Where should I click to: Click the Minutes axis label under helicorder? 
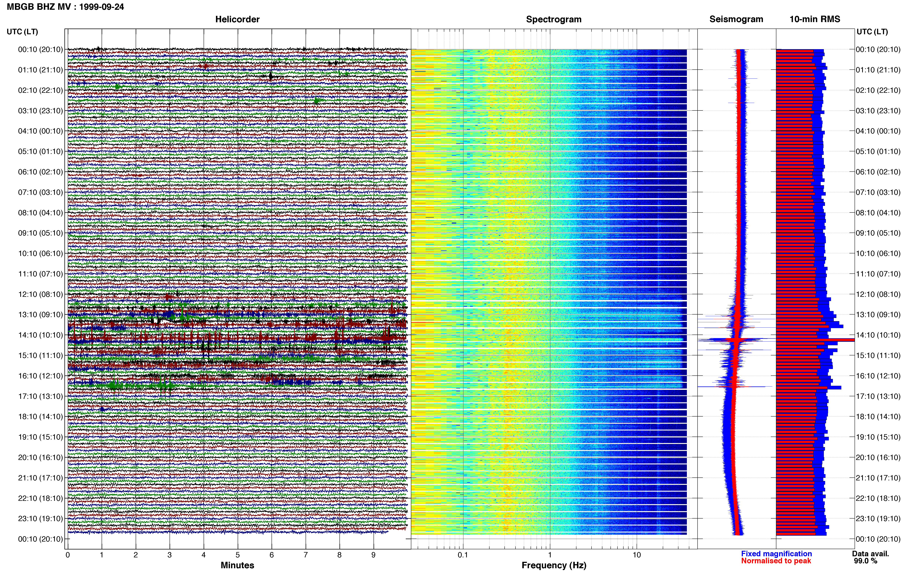point(237,565)
